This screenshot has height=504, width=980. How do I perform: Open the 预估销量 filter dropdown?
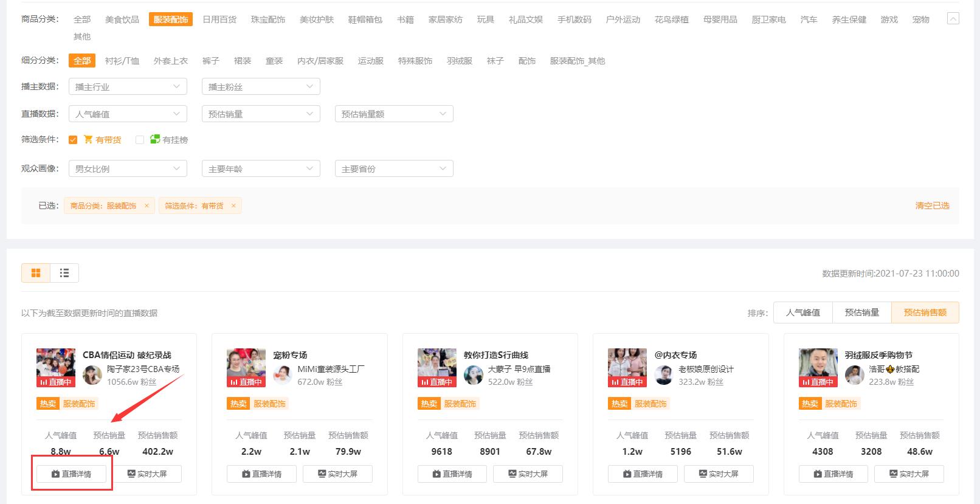point(261,114)
